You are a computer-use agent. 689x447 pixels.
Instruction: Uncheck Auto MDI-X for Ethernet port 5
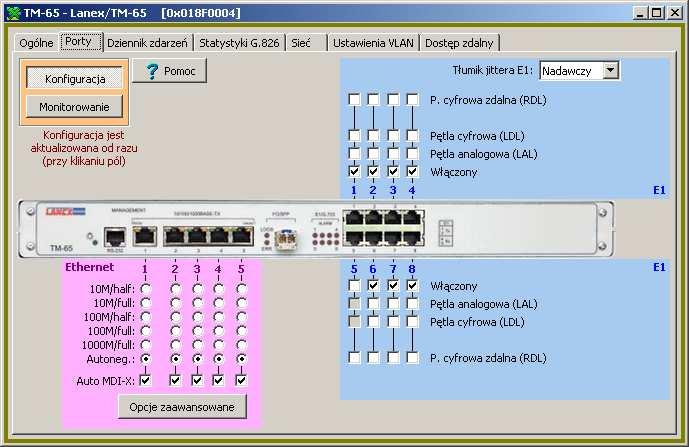point(241,380)
